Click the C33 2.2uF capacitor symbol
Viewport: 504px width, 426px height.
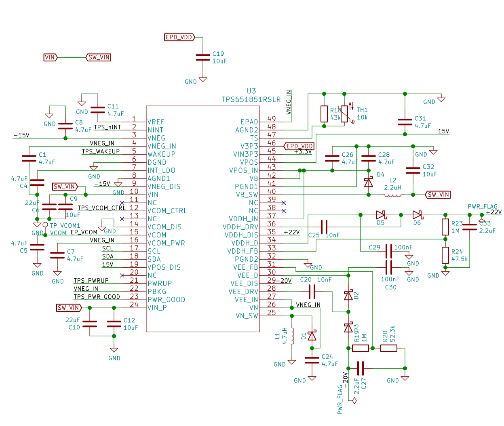coord(470,227)
